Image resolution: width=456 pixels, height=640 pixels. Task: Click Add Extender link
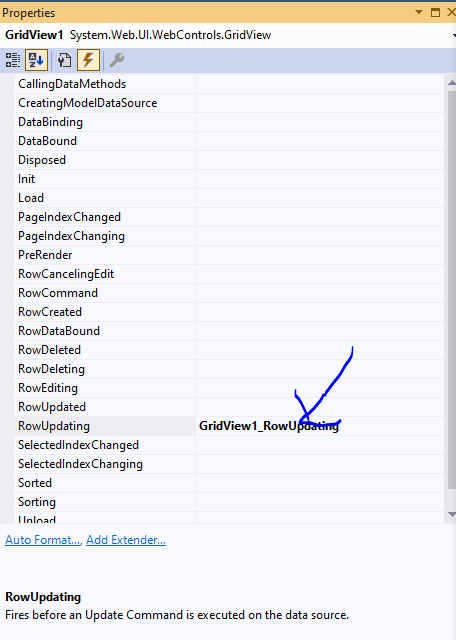pyautogui.click(x=126, y=540)
